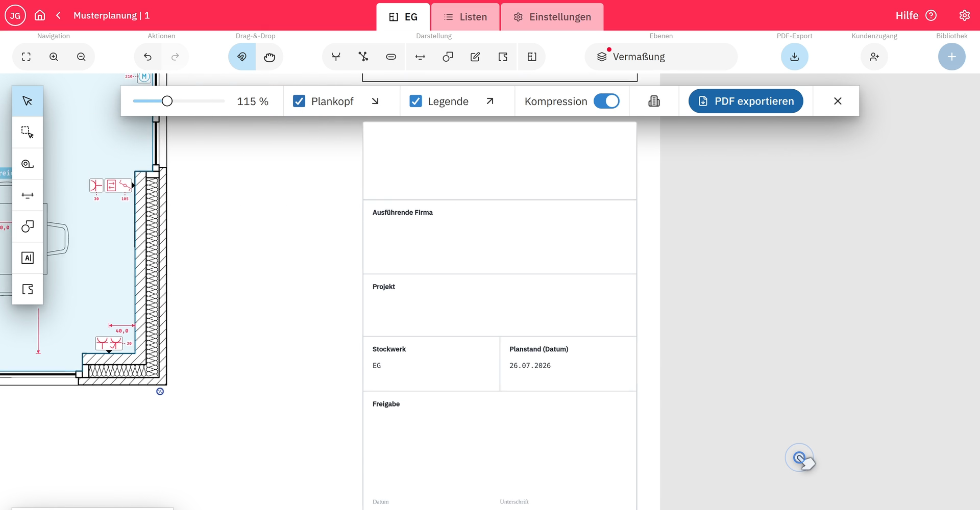
Task: Click the building icon in export bar
Action: [x=654, y=101]
